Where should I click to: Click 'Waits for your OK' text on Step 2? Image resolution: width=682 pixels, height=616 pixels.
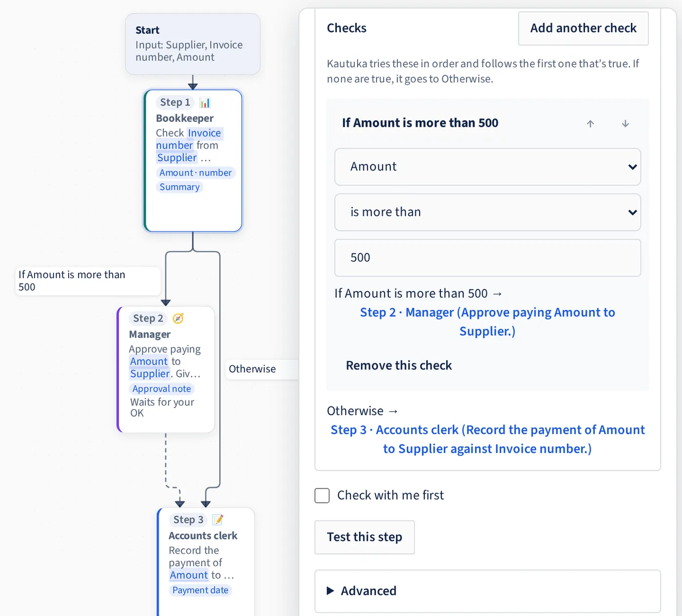pos(162,407)
